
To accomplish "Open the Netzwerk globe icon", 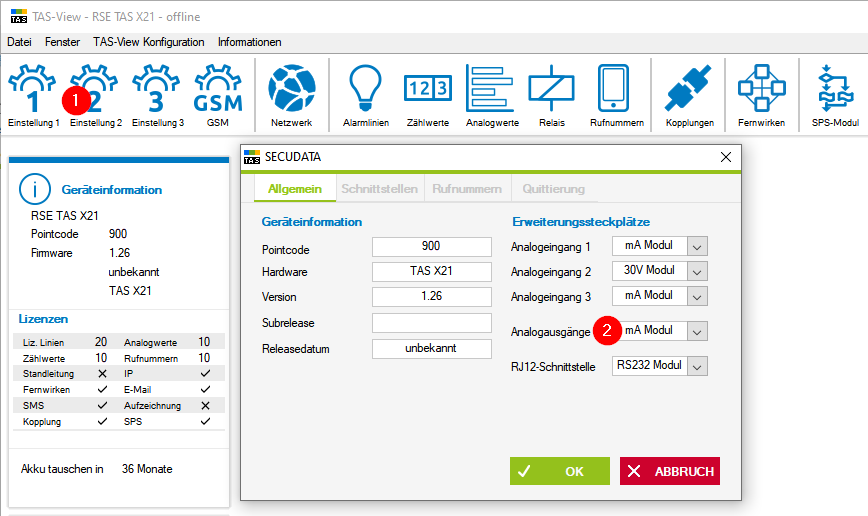I will [x=292, y=89].
